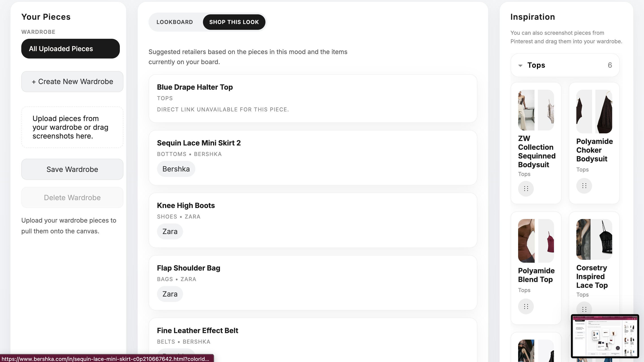Select All Uploaded Pieces wardrobe
This screenshot has width=644, height=362.
pyautogui.click(x=70, y=49)
